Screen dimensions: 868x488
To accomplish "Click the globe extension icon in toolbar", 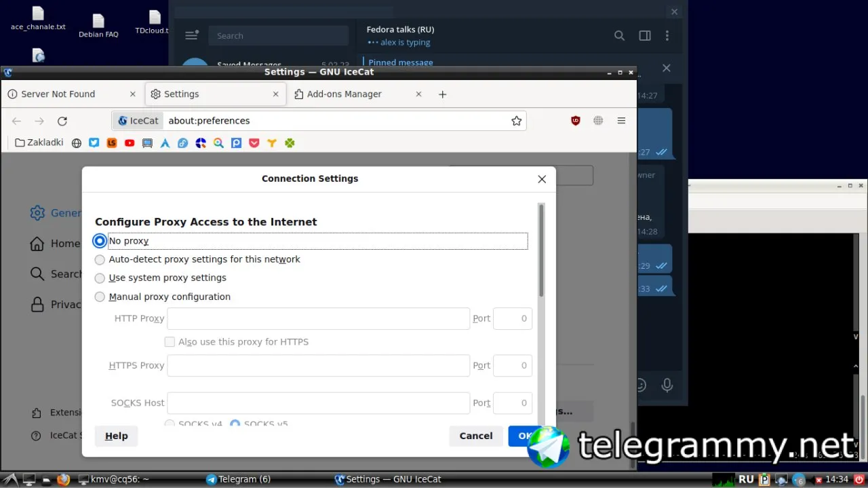I will (598, 121).
